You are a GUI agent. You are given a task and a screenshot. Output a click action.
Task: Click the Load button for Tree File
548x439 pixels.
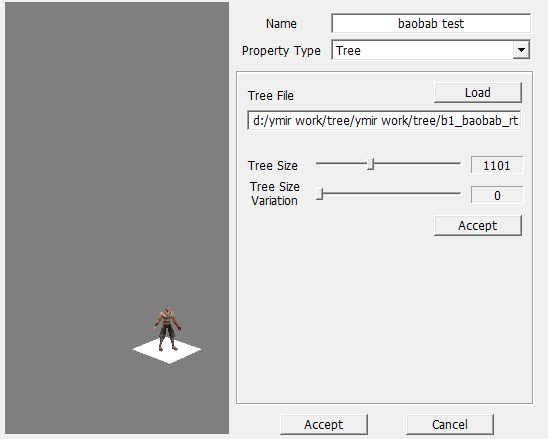(478, 93)
